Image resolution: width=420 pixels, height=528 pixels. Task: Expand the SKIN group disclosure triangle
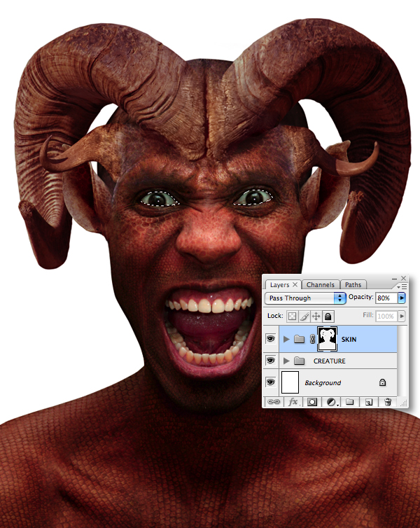point(286,339)
